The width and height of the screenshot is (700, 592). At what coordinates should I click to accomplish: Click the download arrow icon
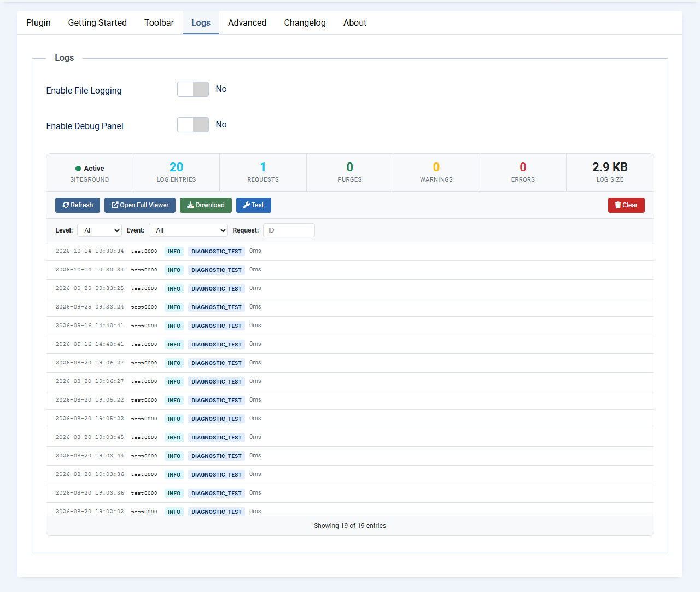coord(190,205)
